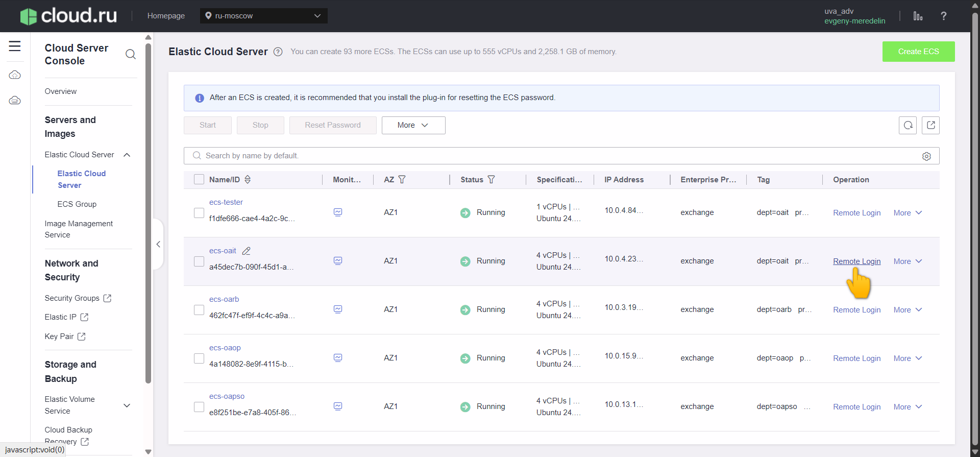Open the help question mark icon

(943, 16)
